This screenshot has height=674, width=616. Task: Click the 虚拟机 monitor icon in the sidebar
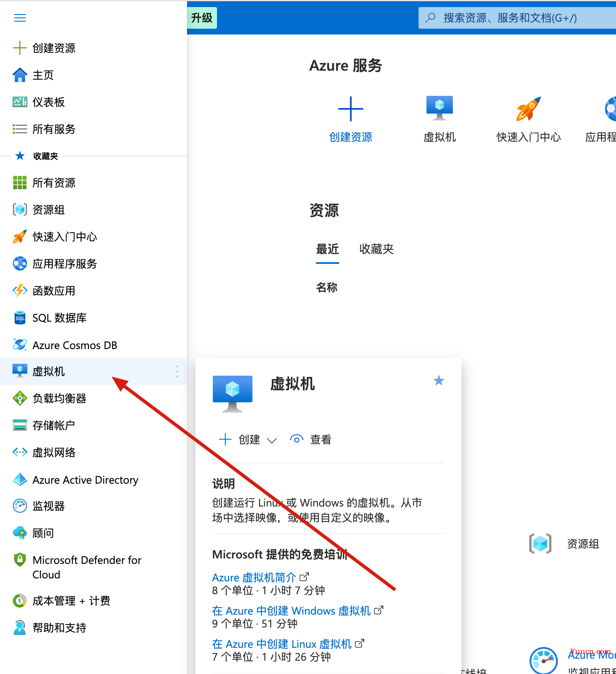(20, 371)
